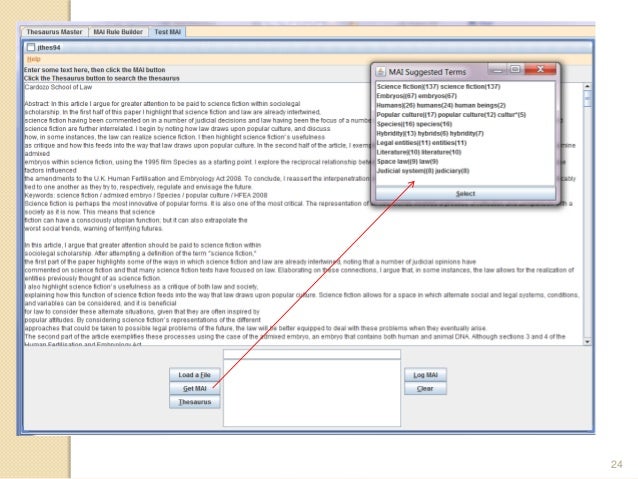Screen dimensions: 638x479
Task: Select the Space law suggested term
Action: pyautogui.click(x=465, y=162)
